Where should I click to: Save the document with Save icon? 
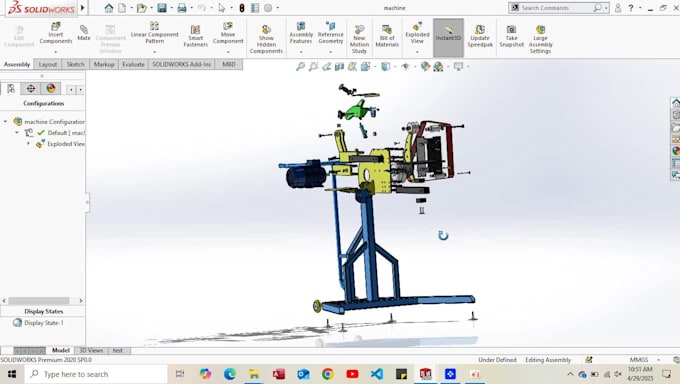[162, 8]
